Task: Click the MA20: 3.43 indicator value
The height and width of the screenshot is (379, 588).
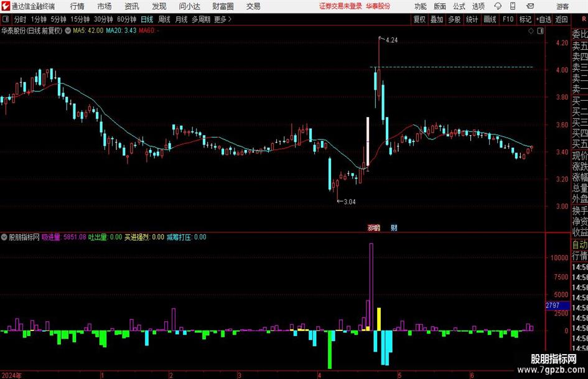Action: 121,30
